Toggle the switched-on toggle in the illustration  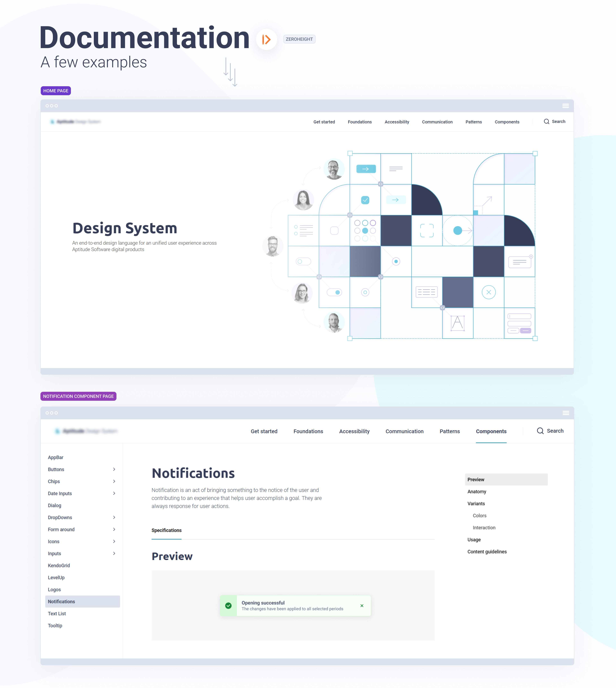tap(334, 292)
